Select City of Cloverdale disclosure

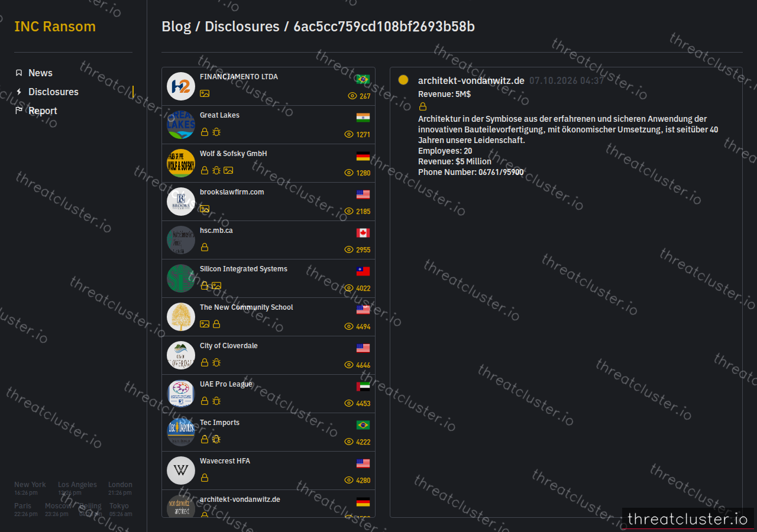click(268, 355)
